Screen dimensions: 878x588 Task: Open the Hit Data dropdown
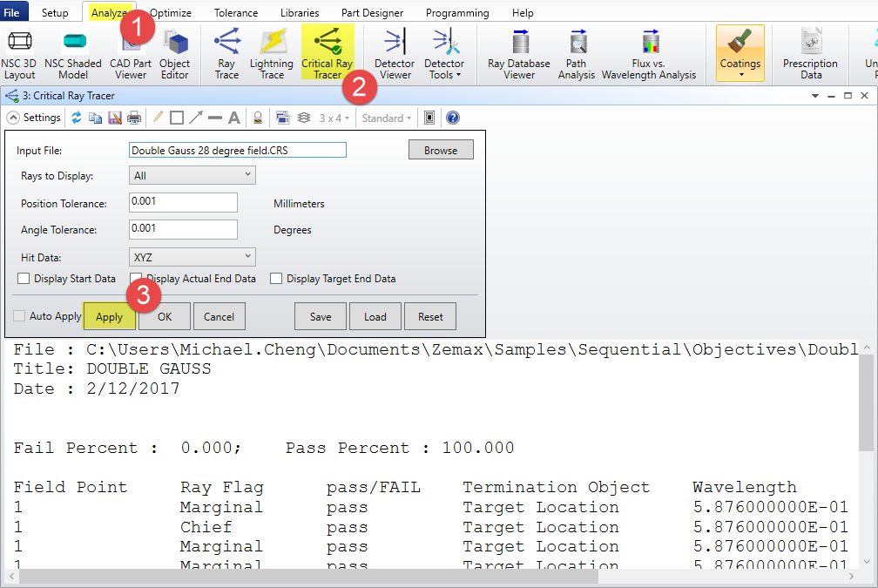click(x=192, y=257)
